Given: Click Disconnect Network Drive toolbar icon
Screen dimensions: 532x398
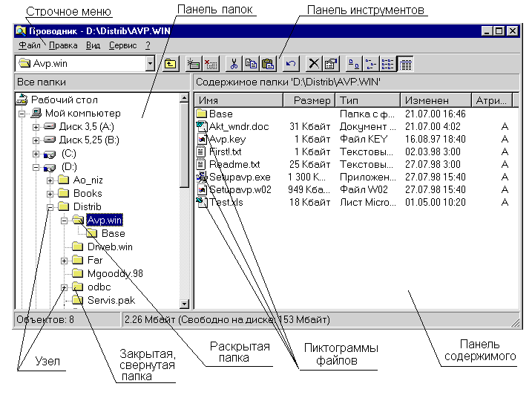Looking at the screenshot, I should tap(211, 64).
